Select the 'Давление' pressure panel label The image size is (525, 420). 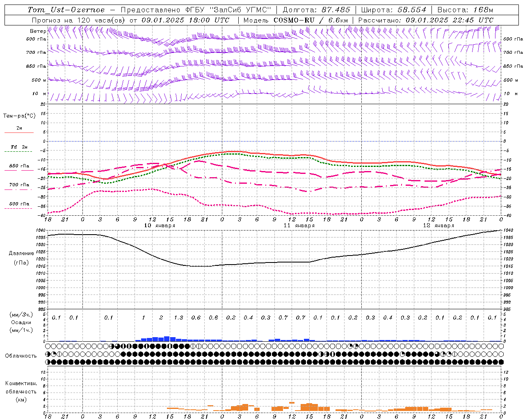point(21,253)
